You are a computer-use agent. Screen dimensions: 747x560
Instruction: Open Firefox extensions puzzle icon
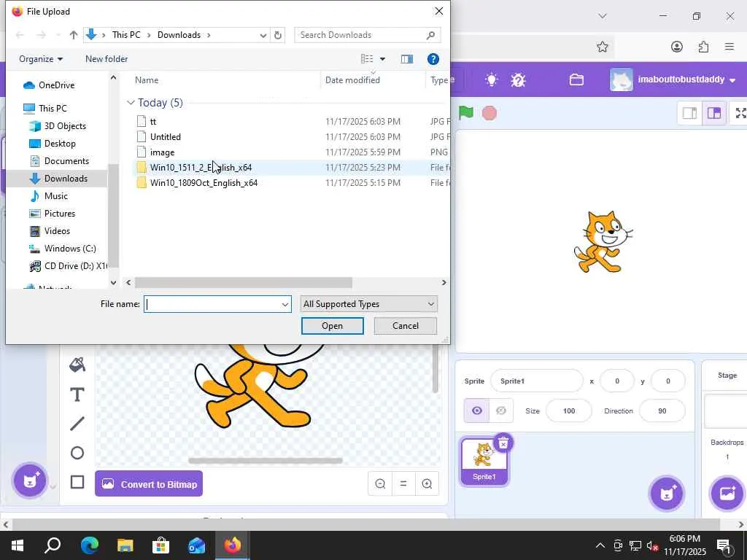(x=703, y=47)
